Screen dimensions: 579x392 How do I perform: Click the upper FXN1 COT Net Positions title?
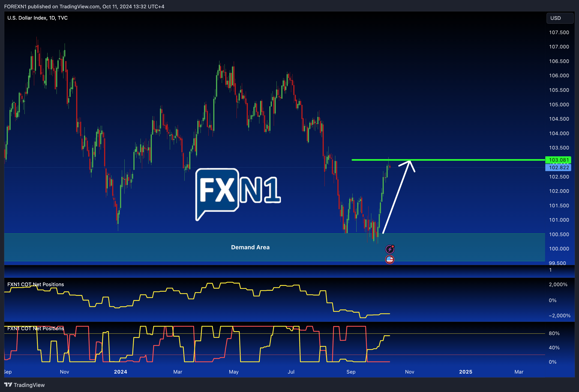point(36,284)
